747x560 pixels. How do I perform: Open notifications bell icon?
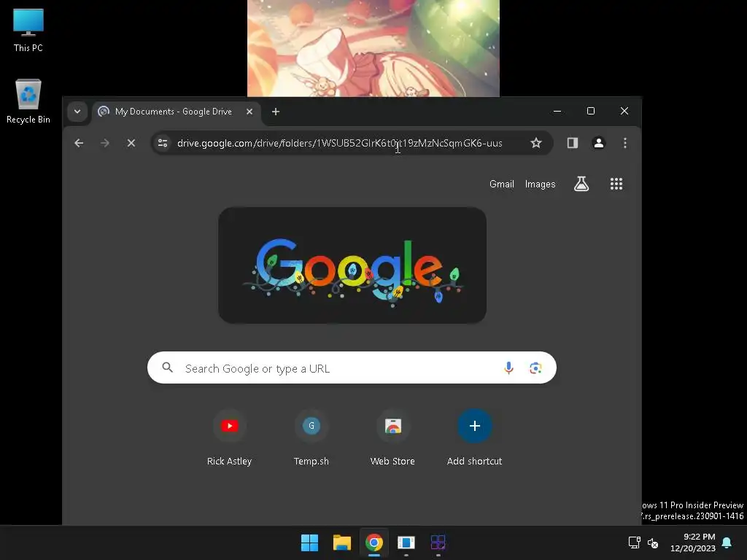pos(727,542)
